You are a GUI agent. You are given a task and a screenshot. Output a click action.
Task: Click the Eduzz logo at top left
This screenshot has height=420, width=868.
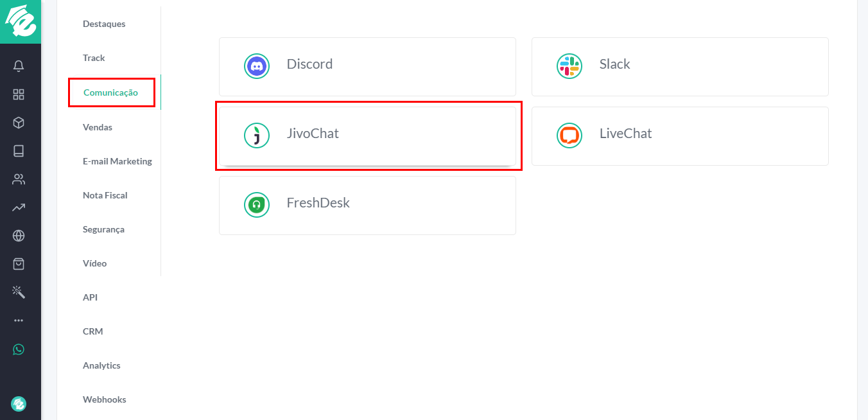point(21,21)
